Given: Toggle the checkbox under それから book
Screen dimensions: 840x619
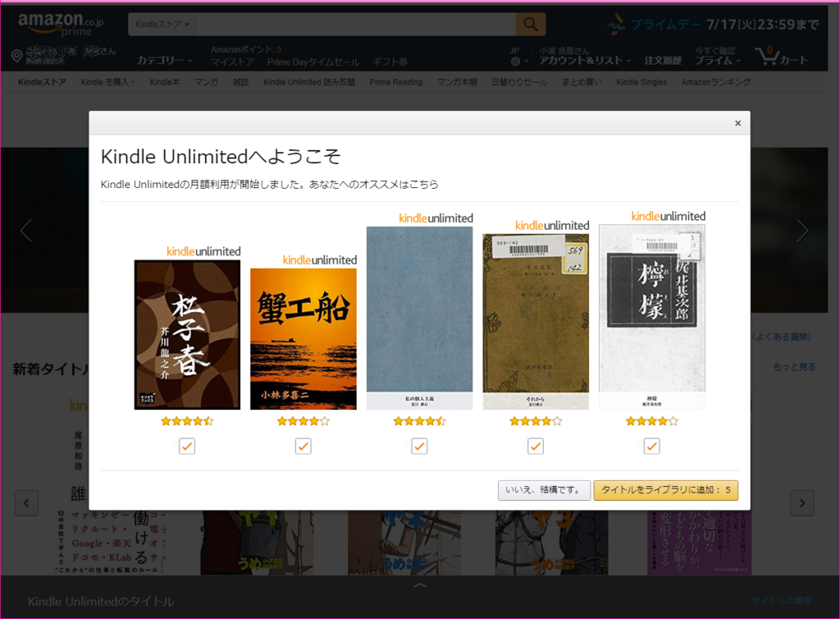Looking at the screenshot, I should (x=536, y=446).
